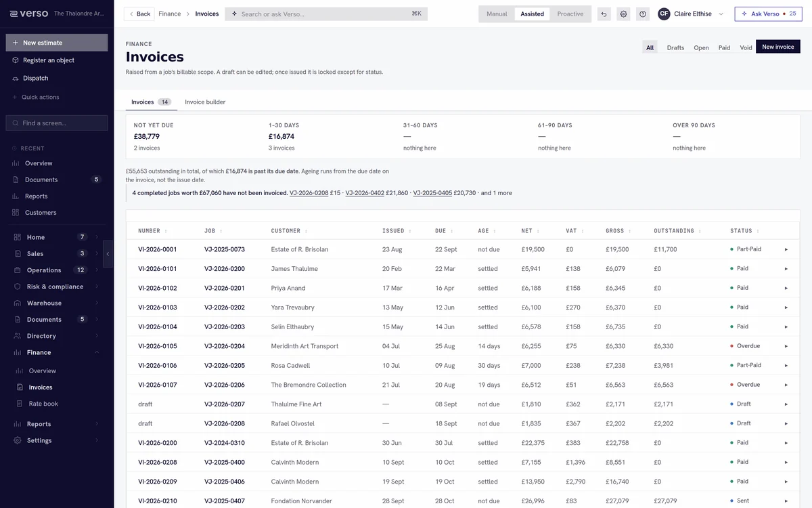Open the settings gear icon in top bar
Viewport: 812px width, 508px height.
[x=623, y=14]
